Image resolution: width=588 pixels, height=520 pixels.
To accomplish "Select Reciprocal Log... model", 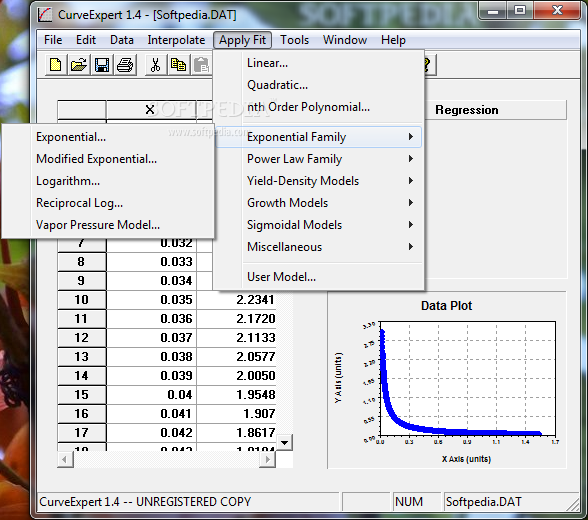I will coord(108,203).
